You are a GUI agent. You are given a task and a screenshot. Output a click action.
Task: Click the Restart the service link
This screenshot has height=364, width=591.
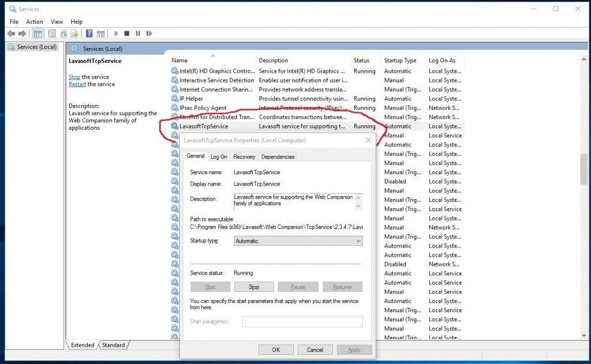pyautogui.click(x=77, y=84)
